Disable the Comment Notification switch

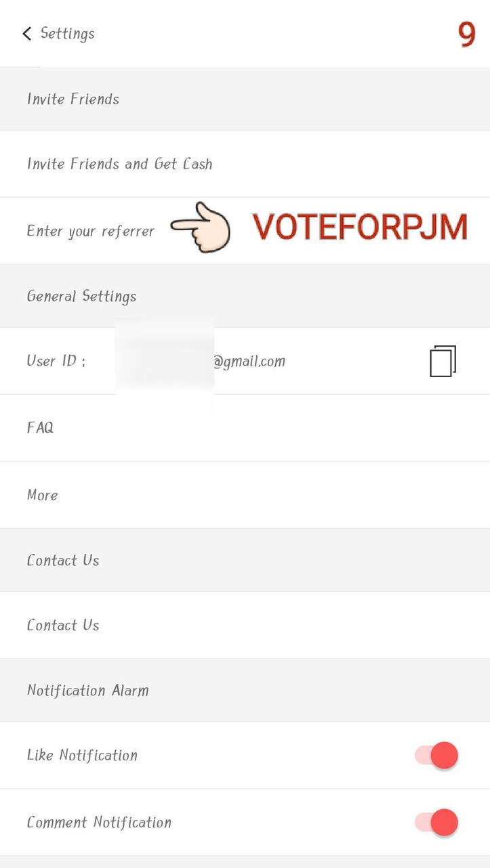point(437,823)
